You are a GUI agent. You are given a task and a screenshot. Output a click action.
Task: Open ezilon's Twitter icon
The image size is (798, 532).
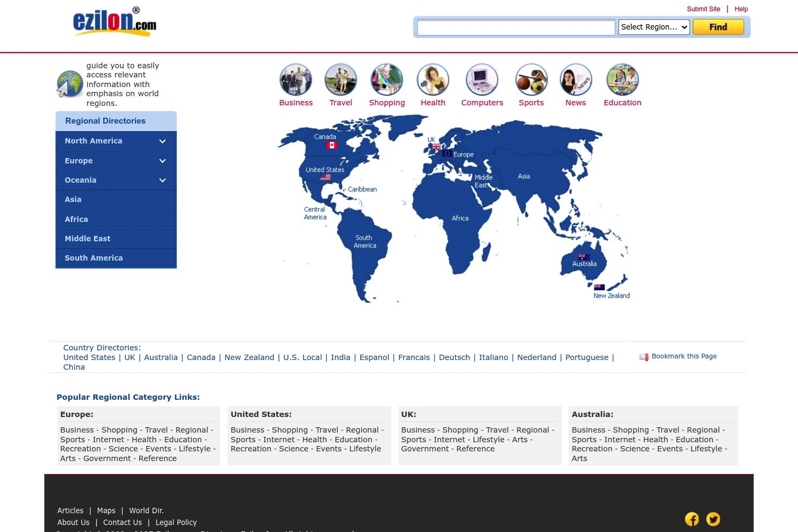[713, 519]
